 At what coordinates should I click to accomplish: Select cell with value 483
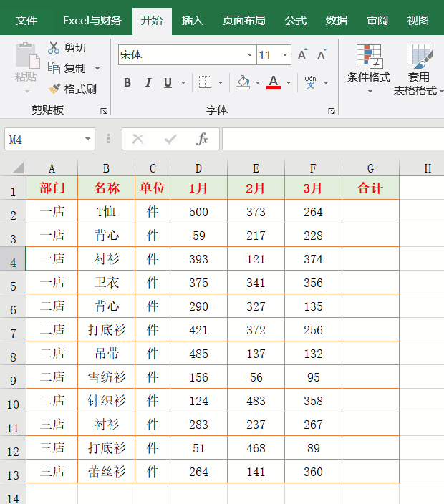coord(256,400)
